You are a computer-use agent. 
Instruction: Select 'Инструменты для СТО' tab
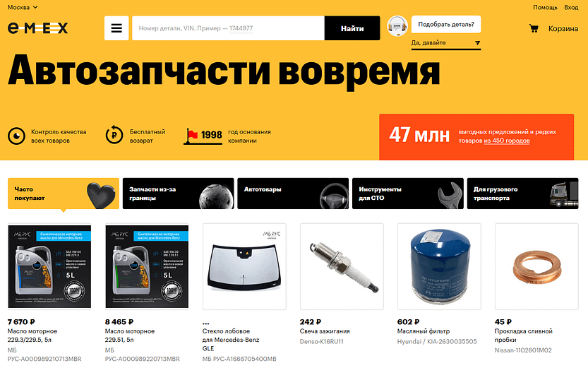407,194
